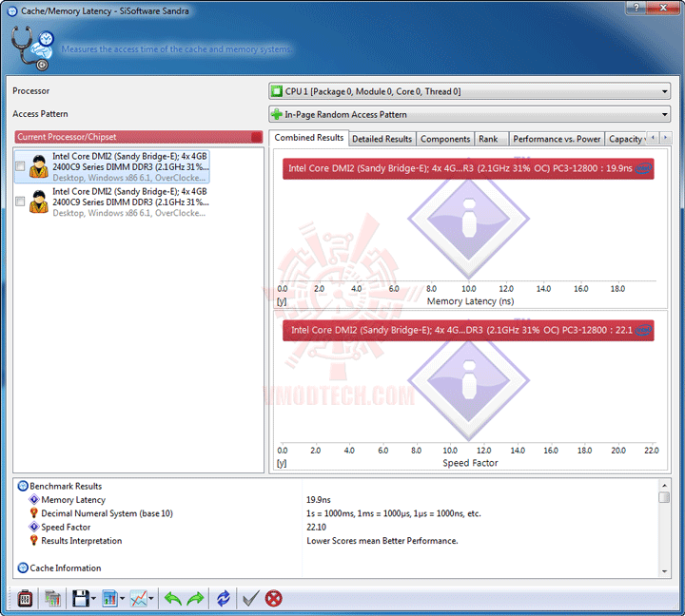Click the Speed Factor diamond icon
This screenshot has width=685, height=616.
(x=33, y=527)
